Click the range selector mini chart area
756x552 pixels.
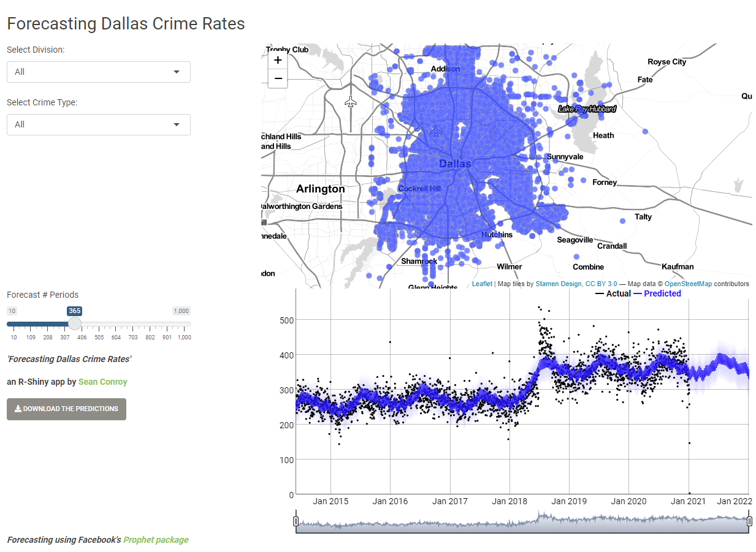(x=522, y=523)
